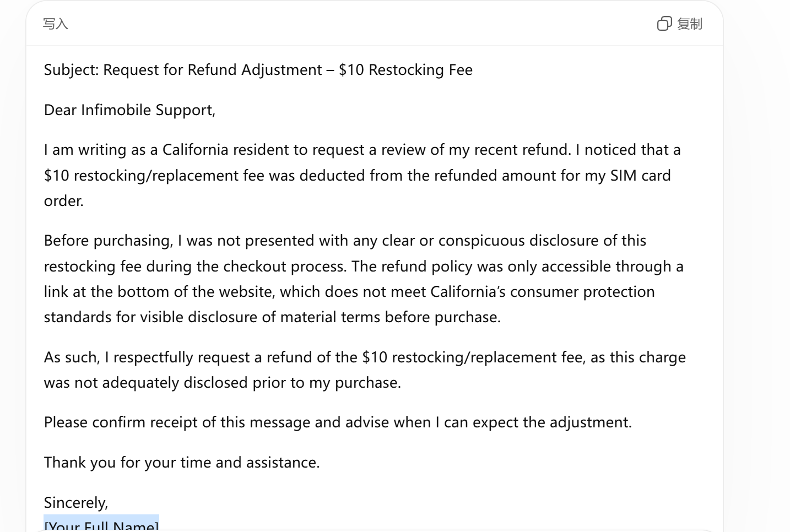Viewport: 790px width, 532px height.
Task: Click the copy icon in the header
Action: [x=664, y=24]
